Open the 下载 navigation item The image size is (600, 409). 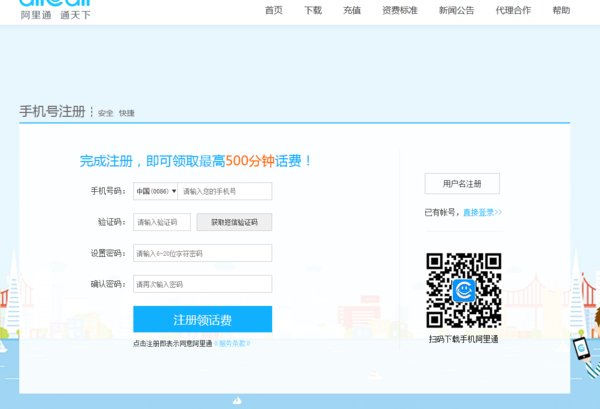(313, 10)
